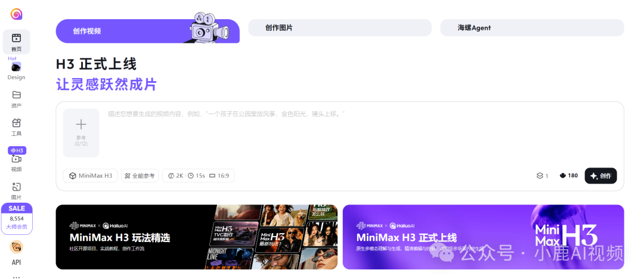Open the 图片 image sidebar icon
Viewport: 644px width, 279px height.
pos(17,191)
